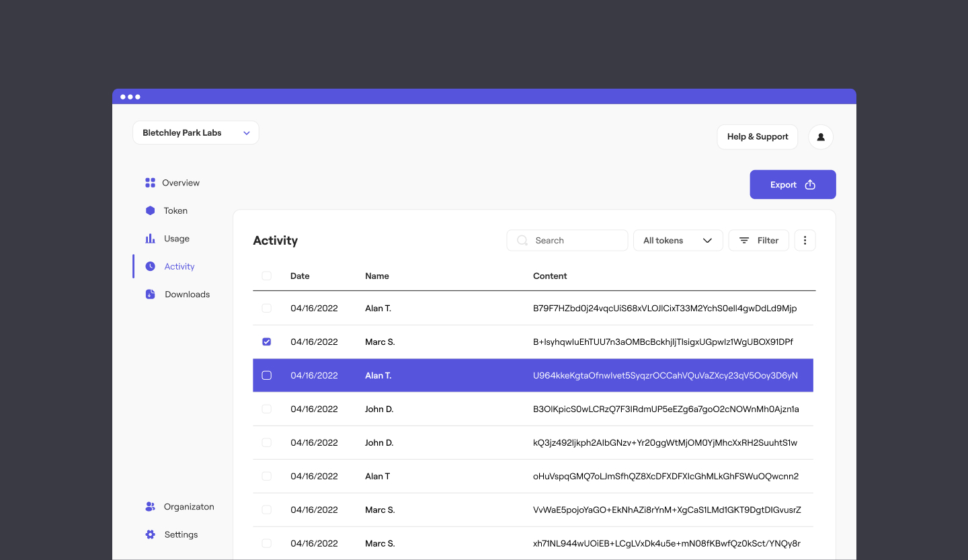This screenshot has height=560, width=968.
Task: Click highlighted content U964kkeKgtaOfnwIvet5
Action: click(665, 375)
